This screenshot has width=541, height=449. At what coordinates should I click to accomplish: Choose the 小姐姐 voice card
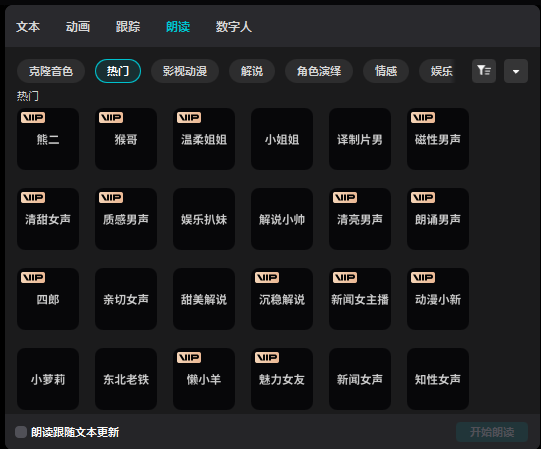click(282, 139)
